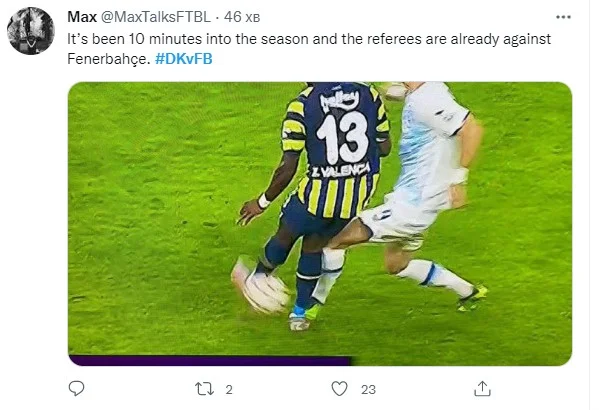Click Max's round profile avatar
The image size is (599, 410).
tap(31, 31)
